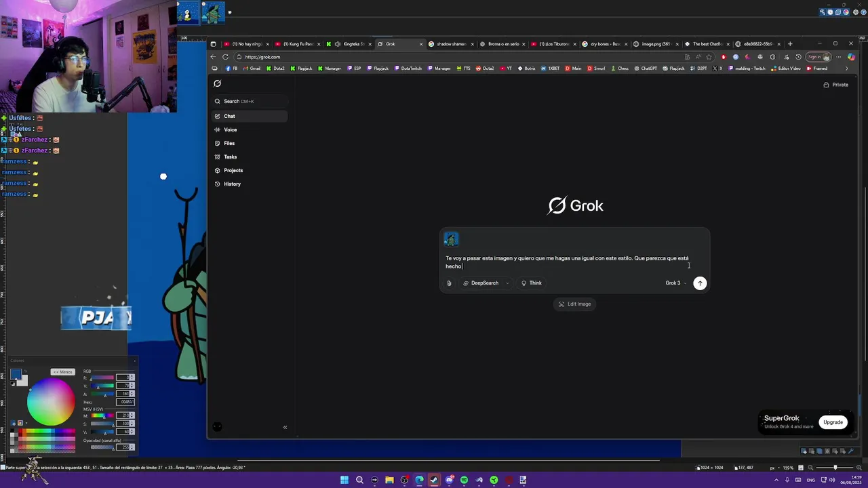
Task: Switch to the image.png tab
Action: click(x=656, y=44)
